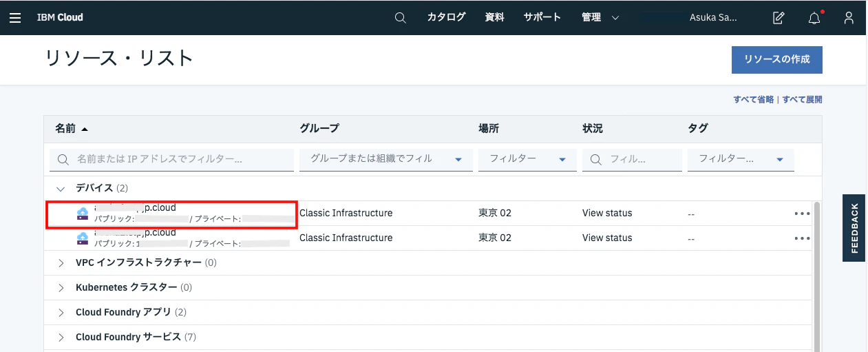Open the カタログ menu item
This screenshot has width=868, height=352.
(446, 17)
